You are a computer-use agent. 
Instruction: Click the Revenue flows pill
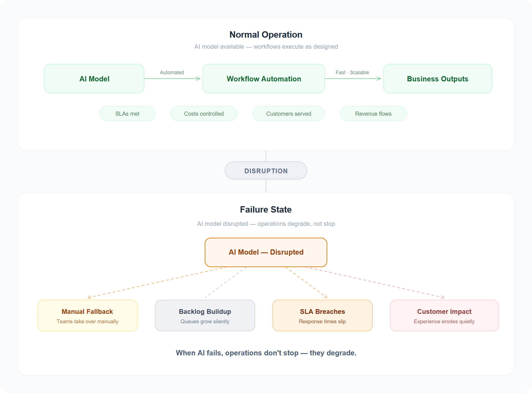coord(373,114)
